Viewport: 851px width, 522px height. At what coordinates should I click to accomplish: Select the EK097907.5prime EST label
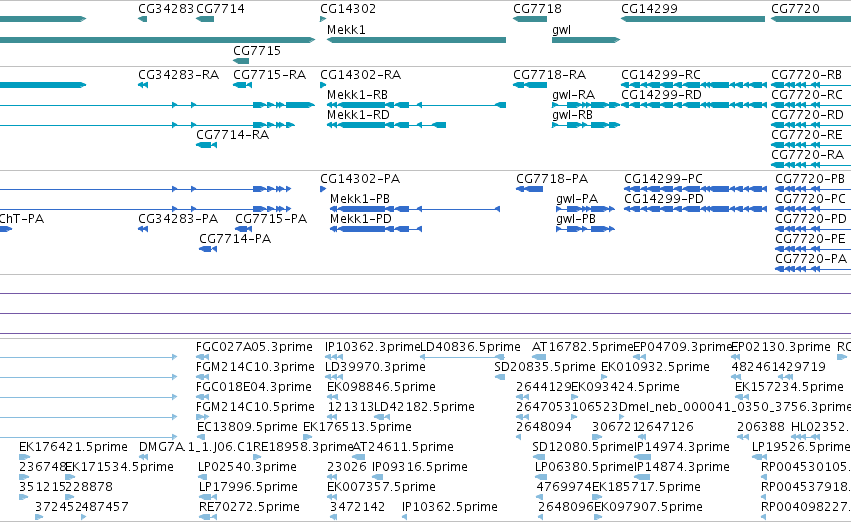click(648, 507)
